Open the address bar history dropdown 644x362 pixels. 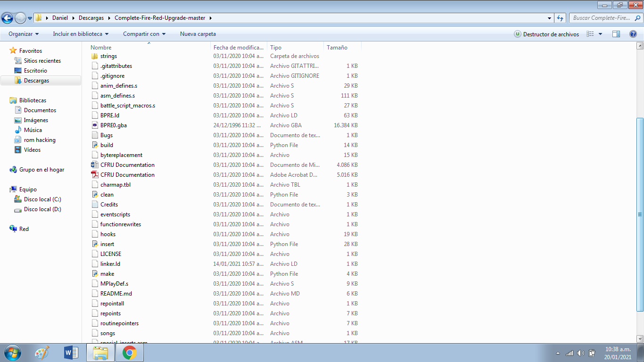point(550,18)
